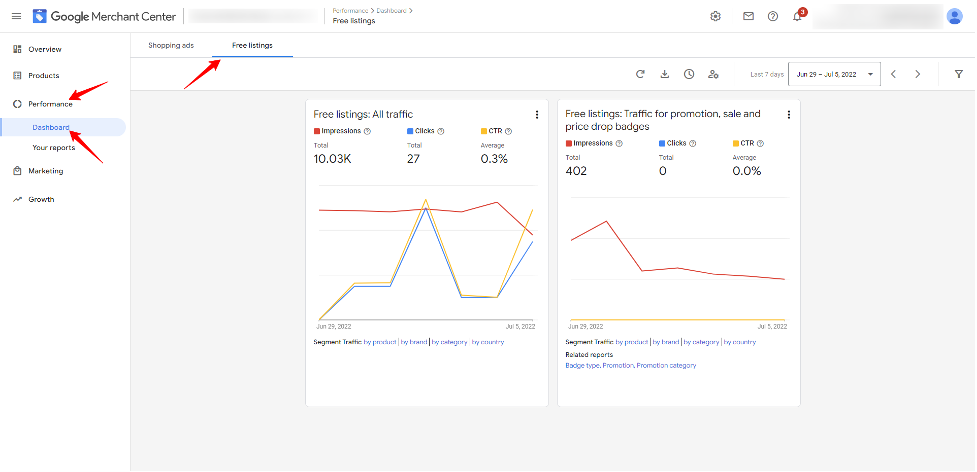
Task: Segment promotion badges traffic by category
Action: pyautogui.click(x=701, y=342)
